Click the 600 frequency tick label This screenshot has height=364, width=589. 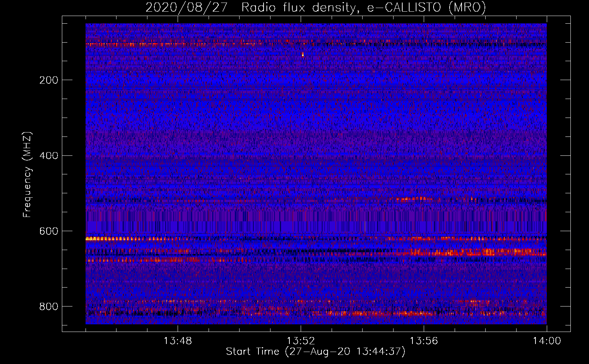[49, 232]
